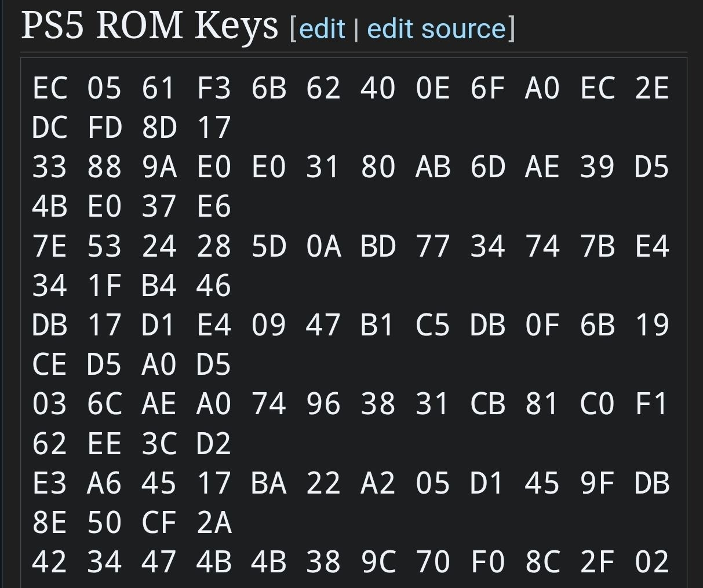Click the hex byte 33 starting the second key

(x=49, y=168)
